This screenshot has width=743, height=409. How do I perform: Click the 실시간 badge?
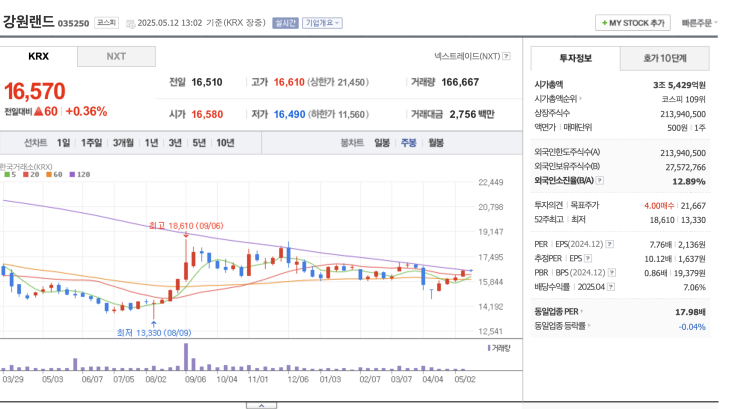[x=285, y=23]
